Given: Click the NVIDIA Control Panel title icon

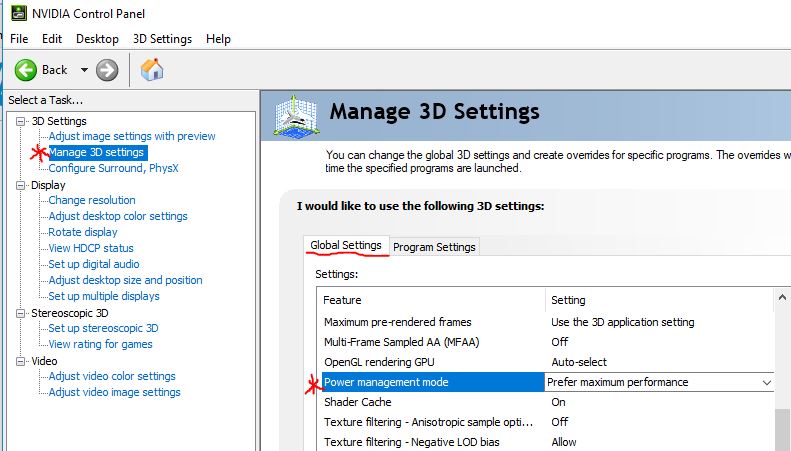Looking at the screenshot, I should 11,13.
